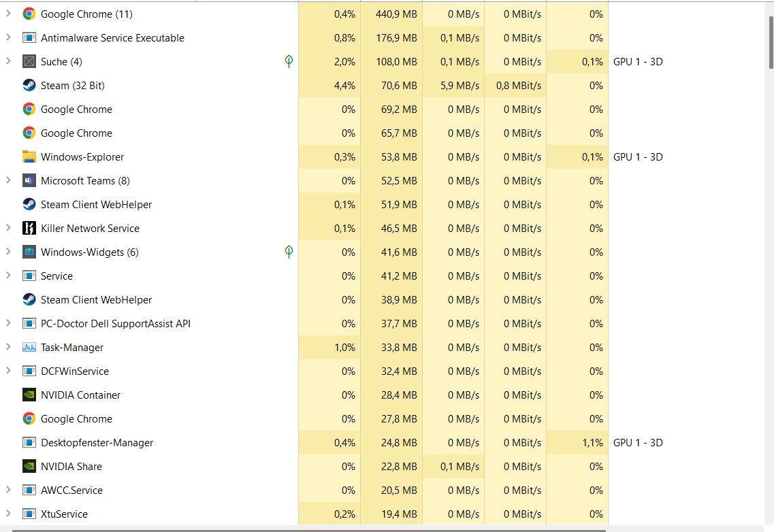Click the Chrome icon with 69,2 MB memory
Viewport: 774px width, 532px height.
(x=29, y=109)
